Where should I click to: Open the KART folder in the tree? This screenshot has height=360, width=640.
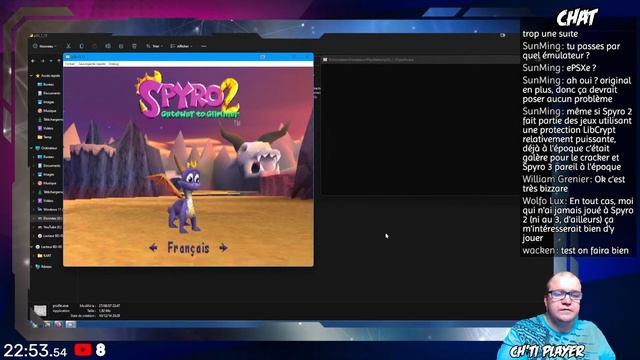[x=45, y=256]
